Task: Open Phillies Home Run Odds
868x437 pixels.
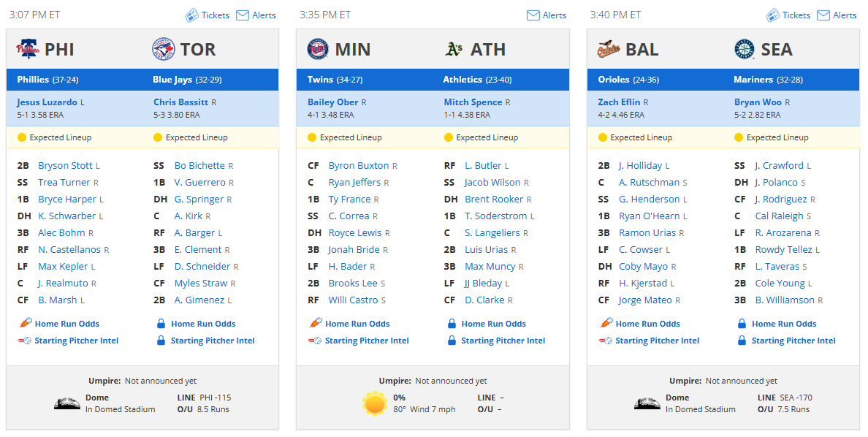Action: pyautogui.click(x=67, y=324)
